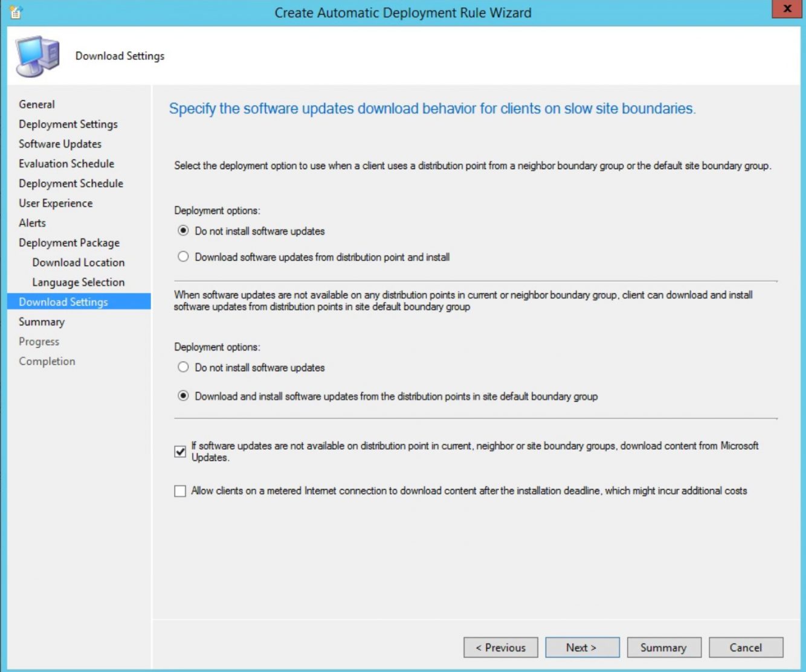806x672 pixels.
Task: Select "Download software updates from distribution point and install"
Action: [183, 257]
